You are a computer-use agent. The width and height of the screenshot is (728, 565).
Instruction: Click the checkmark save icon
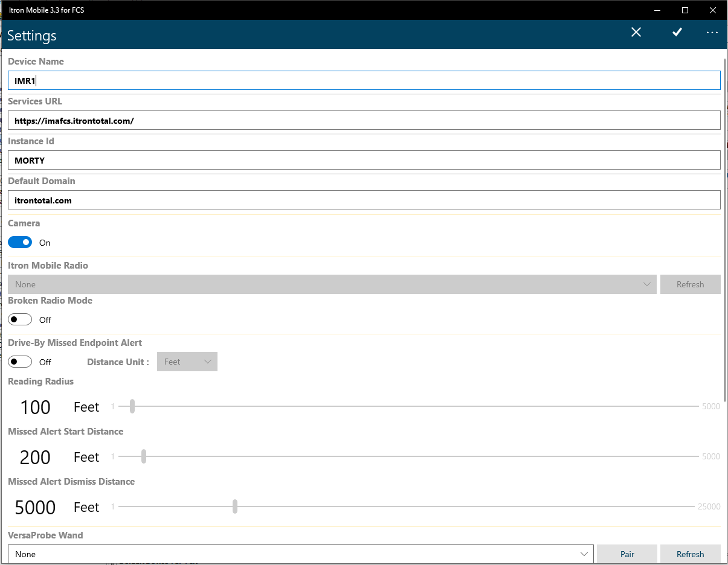point(677,33)
